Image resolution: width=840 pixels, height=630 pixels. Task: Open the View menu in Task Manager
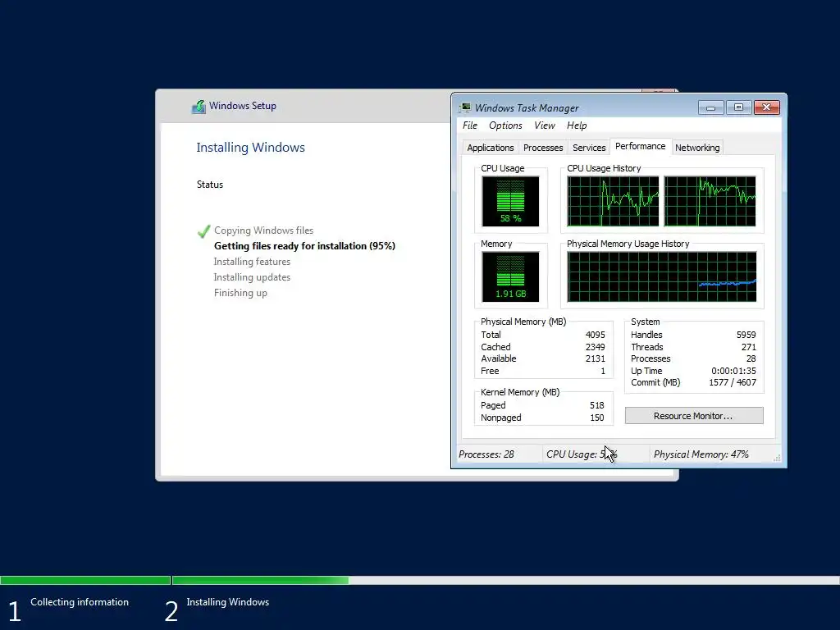(545, 126)
